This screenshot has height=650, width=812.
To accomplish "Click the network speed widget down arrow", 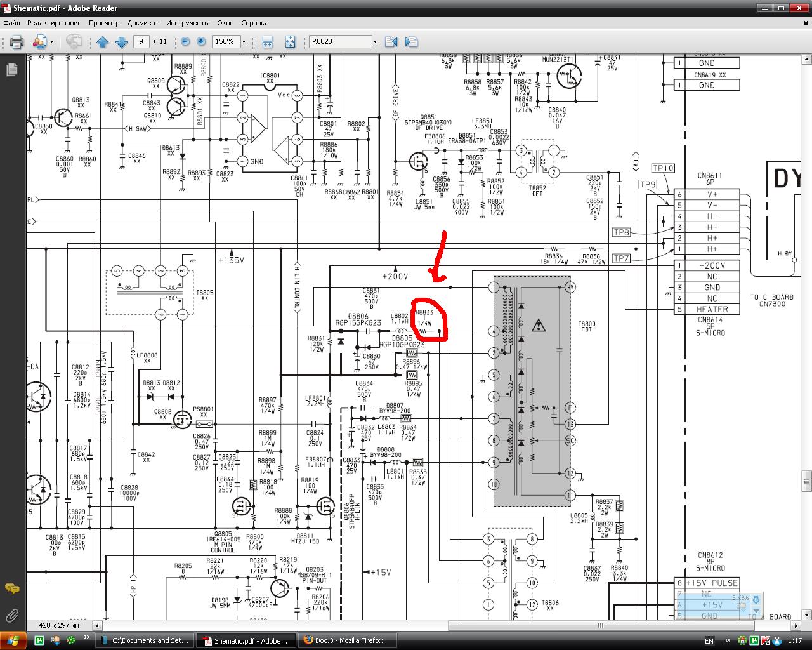I will pos(756,610).
